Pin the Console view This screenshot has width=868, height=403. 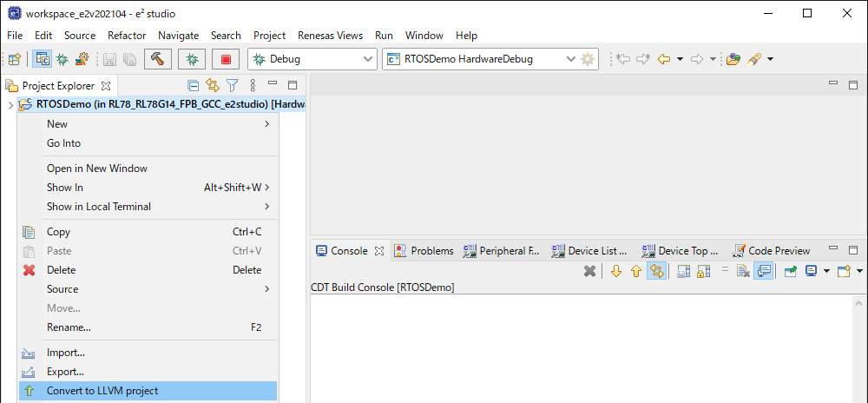point(791,271)
